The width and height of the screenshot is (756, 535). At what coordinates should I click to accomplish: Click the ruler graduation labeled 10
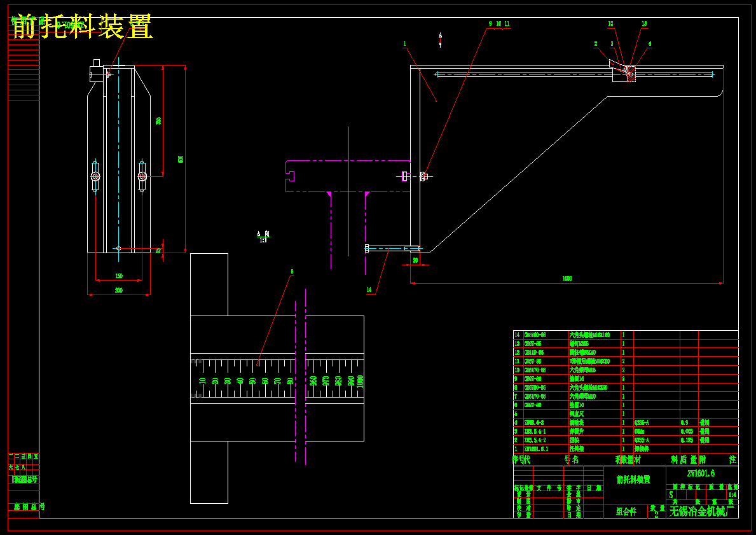pos(203,380)
